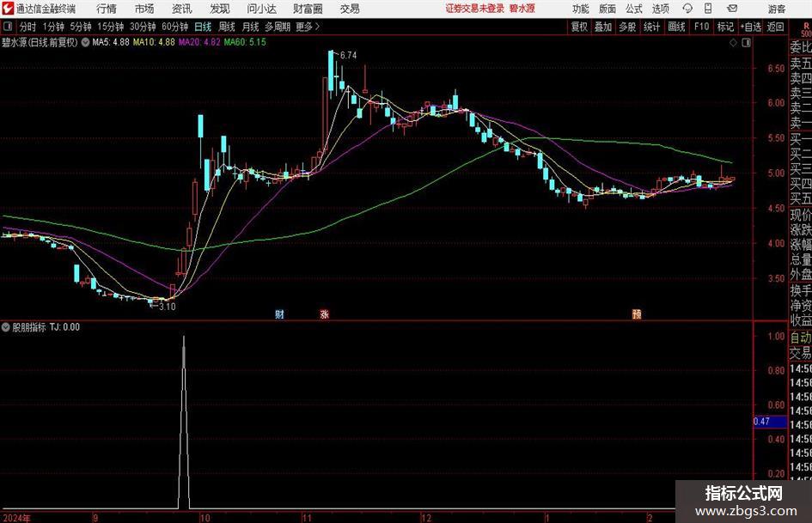Screen dimensions: 812x523
Task: Click the 多股 multi-stock button
Action: (627, 27)
